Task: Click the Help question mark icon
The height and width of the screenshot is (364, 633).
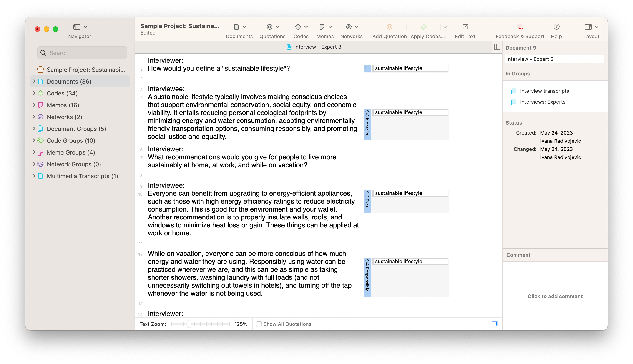Action: pos(556,27)
